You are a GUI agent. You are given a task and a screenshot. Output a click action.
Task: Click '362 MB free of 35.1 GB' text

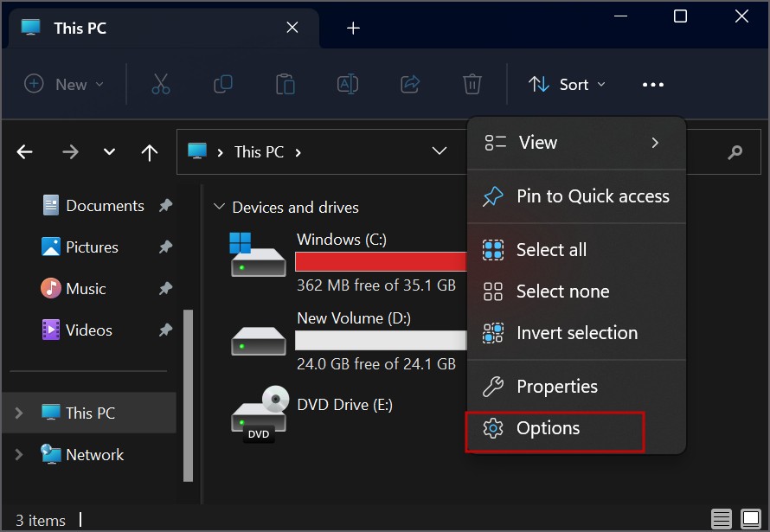click(376, 285)
